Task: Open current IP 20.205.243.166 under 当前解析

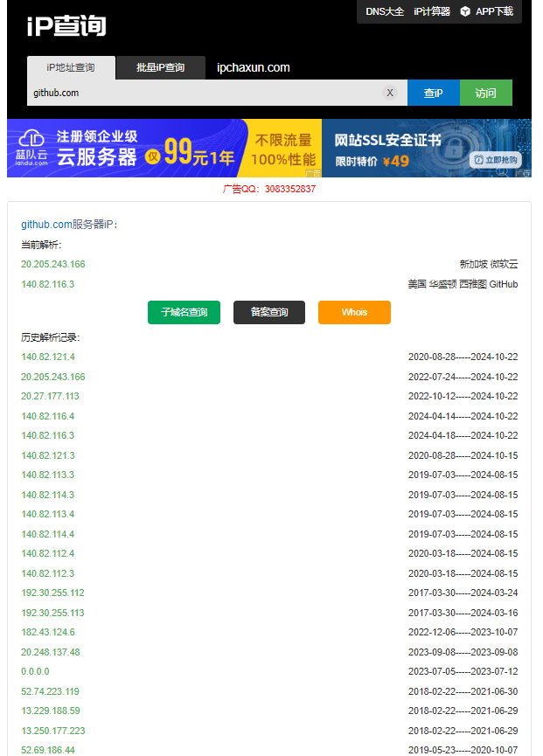Action: coord(53,264)
